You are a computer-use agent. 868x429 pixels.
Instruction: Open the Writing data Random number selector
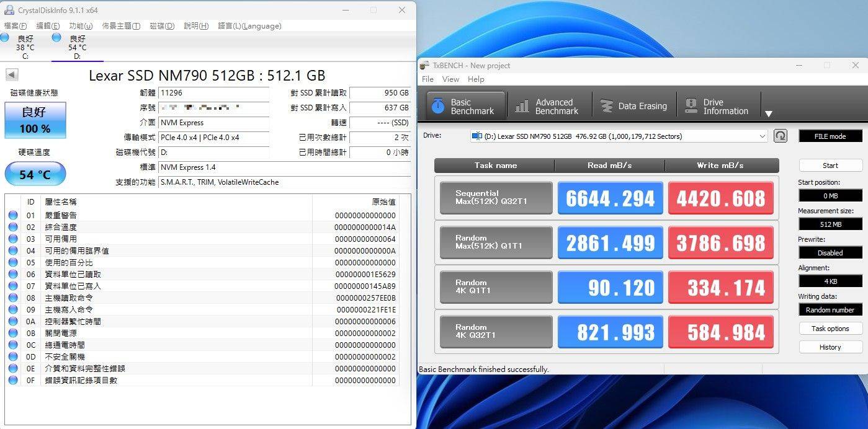pyautogui.click(x=830, y=310)
